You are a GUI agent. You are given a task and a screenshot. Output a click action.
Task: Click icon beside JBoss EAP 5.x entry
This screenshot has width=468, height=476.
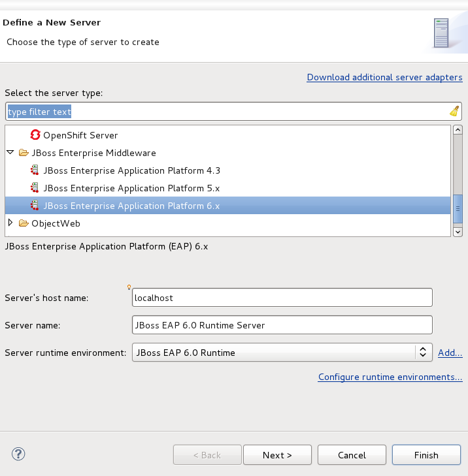coord(35,187)
